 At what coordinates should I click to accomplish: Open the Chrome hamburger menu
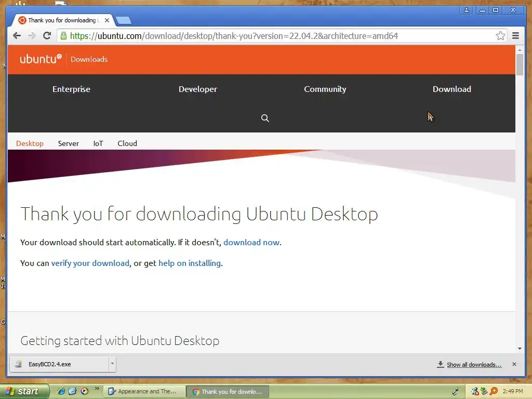pos(515,36)
